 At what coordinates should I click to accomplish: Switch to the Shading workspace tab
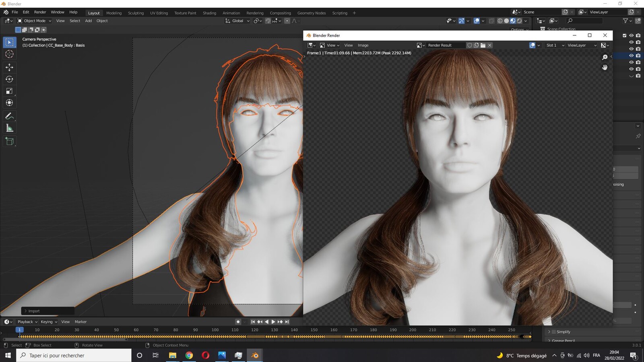209,13
